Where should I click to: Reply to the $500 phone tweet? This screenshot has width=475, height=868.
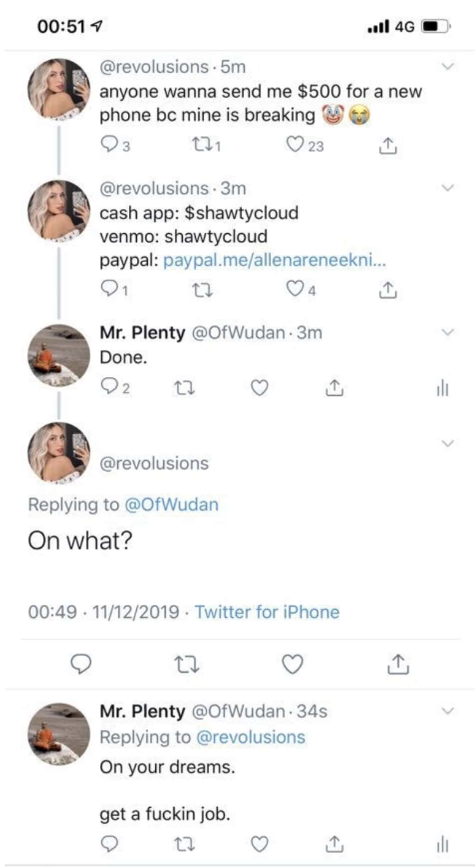pos(109,144)
